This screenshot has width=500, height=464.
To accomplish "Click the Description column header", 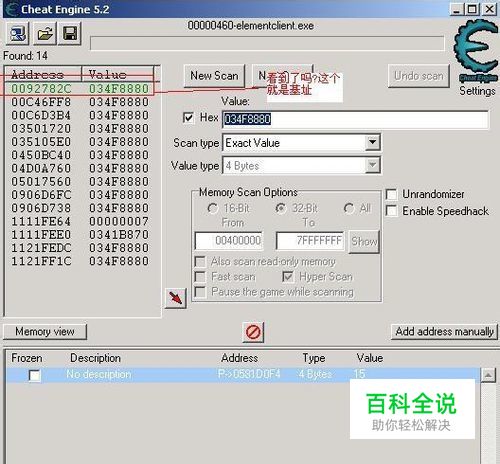I will (95, 358).
